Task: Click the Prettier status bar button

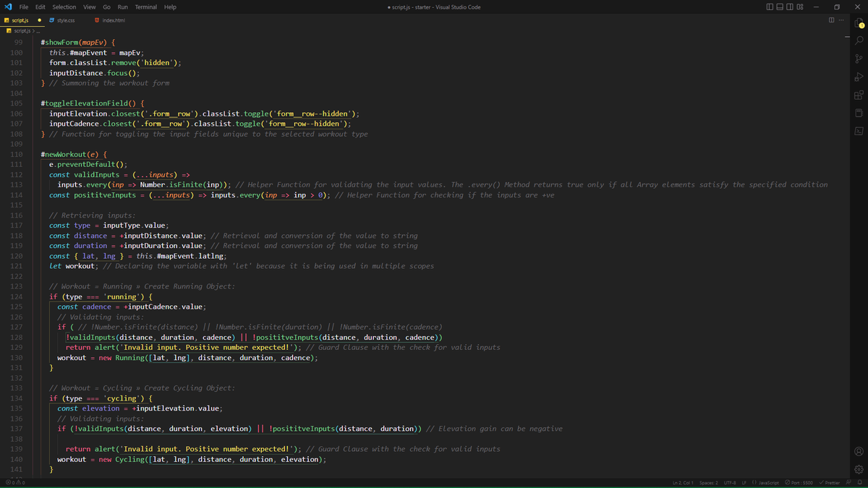Action: point(829,482)
